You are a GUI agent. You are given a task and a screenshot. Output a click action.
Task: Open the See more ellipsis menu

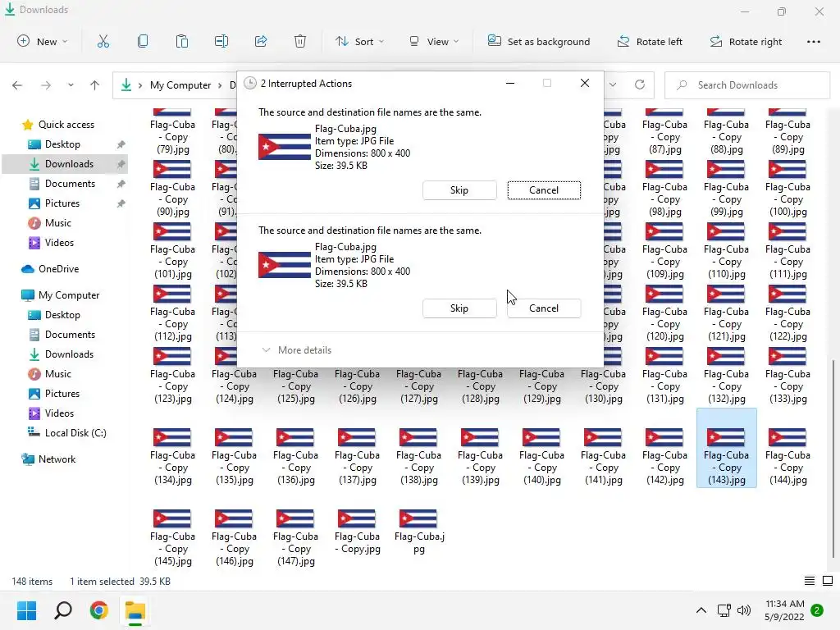813,41
